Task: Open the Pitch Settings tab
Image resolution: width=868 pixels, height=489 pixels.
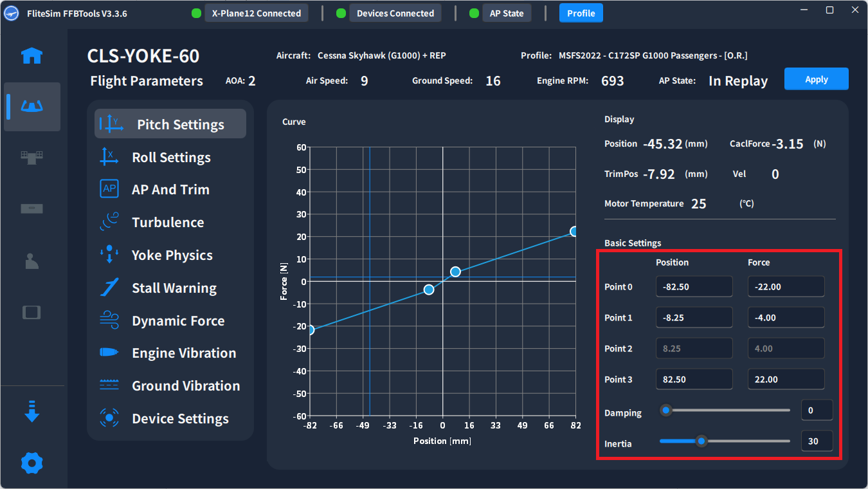Action: point(170,124)
